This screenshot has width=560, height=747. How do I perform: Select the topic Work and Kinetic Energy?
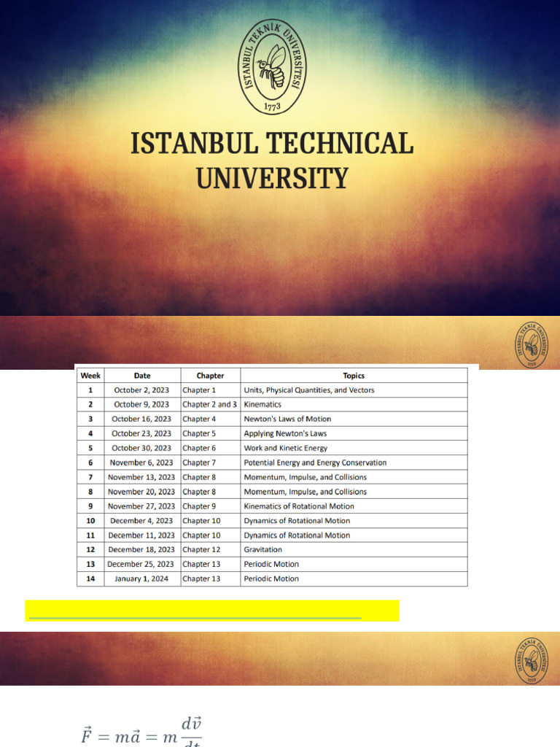286,448
